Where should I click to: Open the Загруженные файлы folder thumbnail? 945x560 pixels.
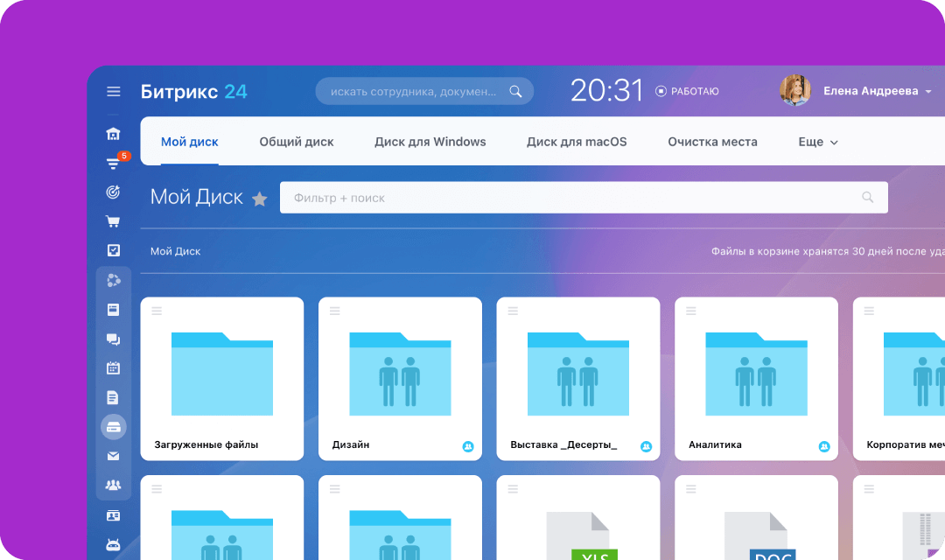(x=221, y=374)
